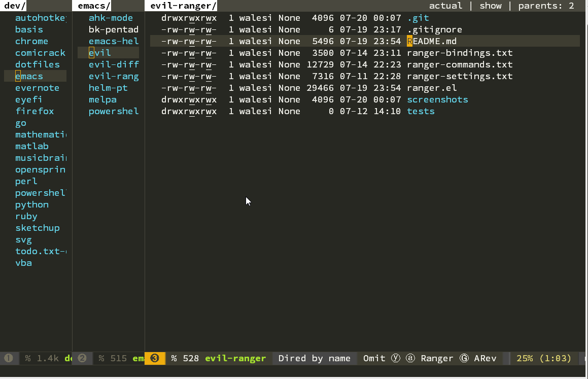This screenshot has height=379, width=588.
Task: Select python folder in dev pane
Action: point(32,204)
